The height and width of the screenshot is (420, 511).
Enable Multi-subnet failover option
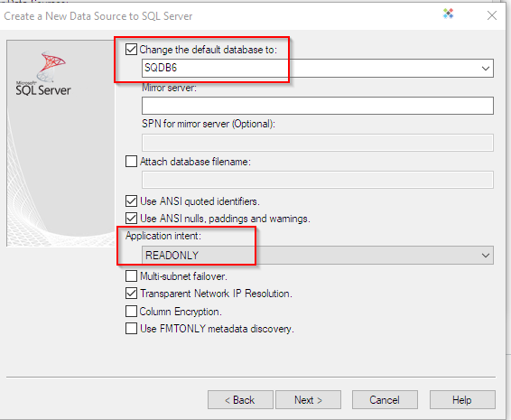pyautogui.click(x=131, y=276)
